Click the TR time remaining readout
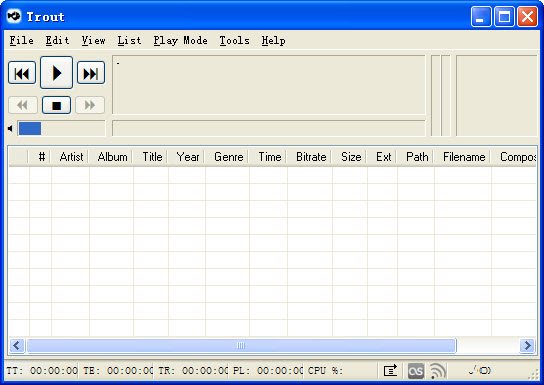Viewport: 544px width, 385px height. [x=193, y=370]
